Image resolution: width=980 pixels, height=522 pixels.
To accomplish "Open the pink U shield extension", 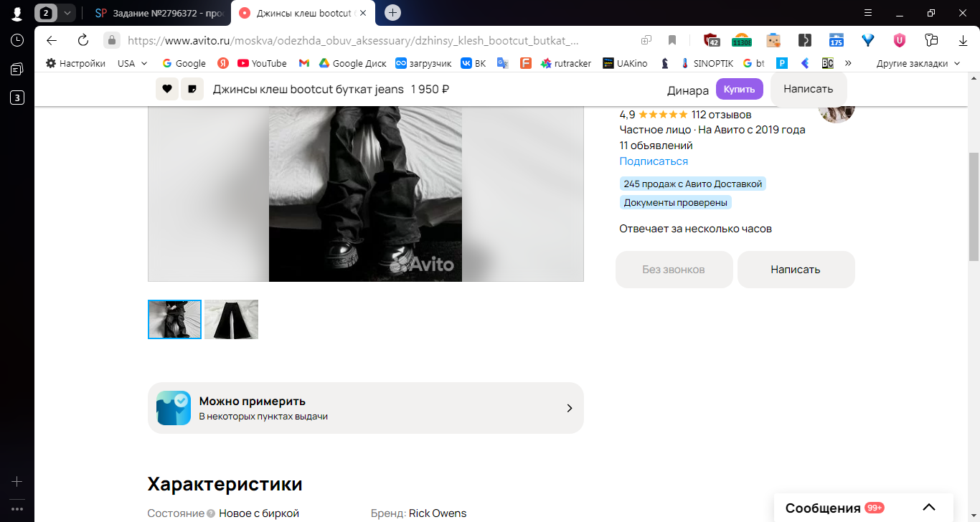I will click(900, 40).
